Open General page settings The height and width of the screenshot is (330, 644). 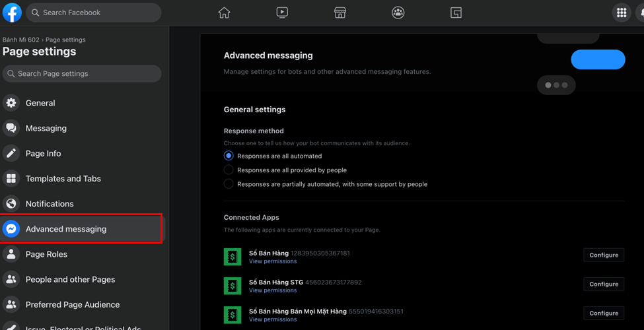coord(40,103)
